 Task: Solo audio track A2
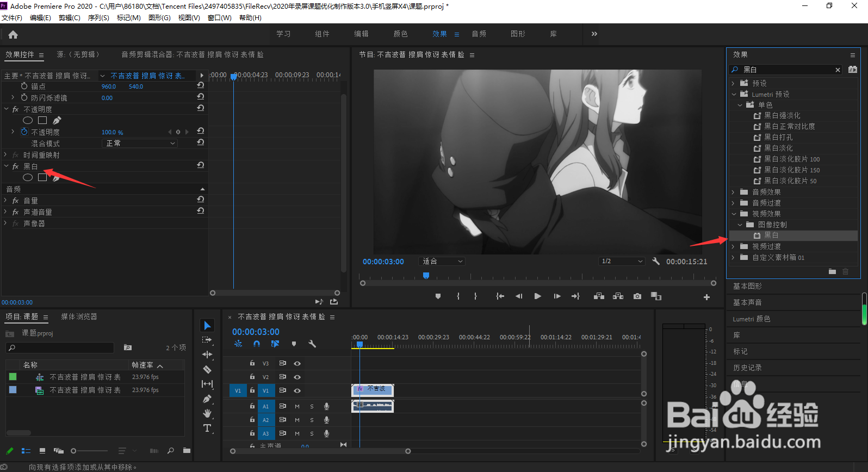(x=312, y=420)
